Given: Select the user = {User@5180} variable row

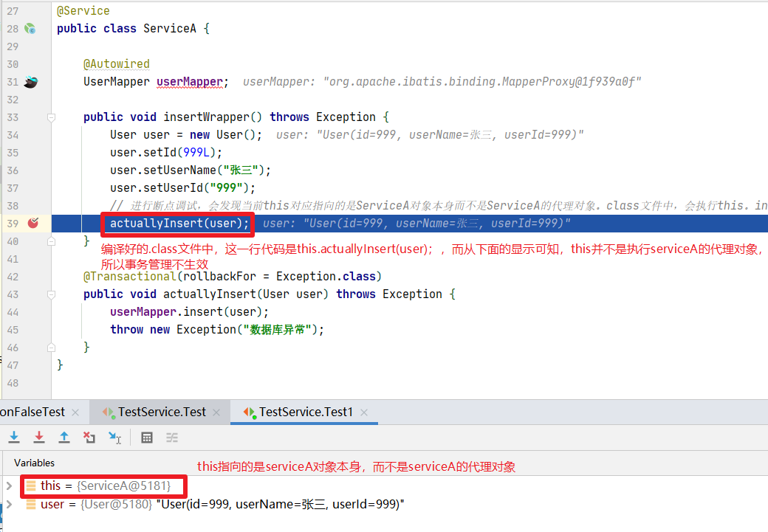Looking at the screenshot, I should click(x=384, y=504).
